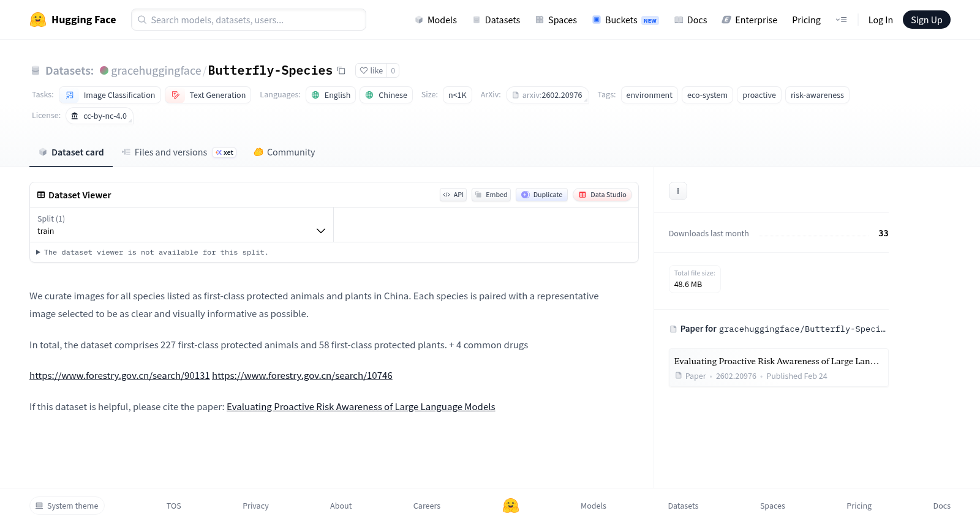This screenshot has width=980, height=527.
Task: Expand the Split train dropdown
Action: pos(181,225)
